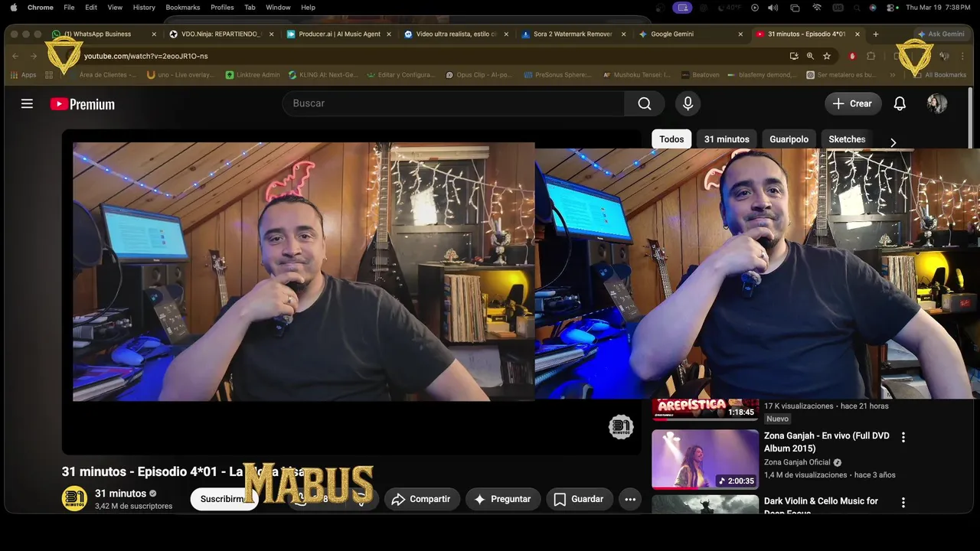Show hidden bookmarks with double chevron
980x551 pixels.
point(893,75)
